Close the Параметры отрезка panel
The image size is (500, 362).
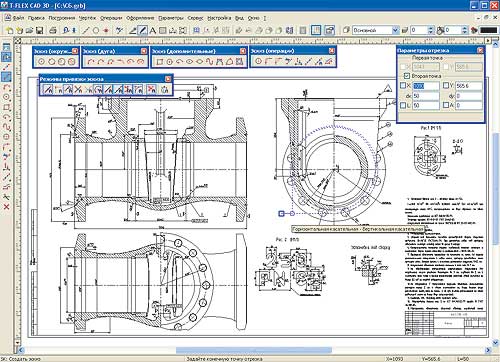pos(480,50)
